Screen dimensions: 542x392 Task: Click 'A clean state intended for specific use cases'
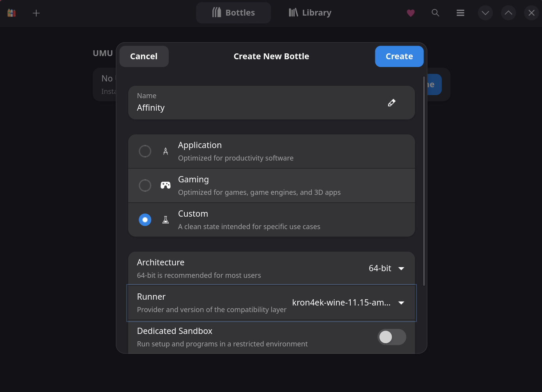point(249,227)
